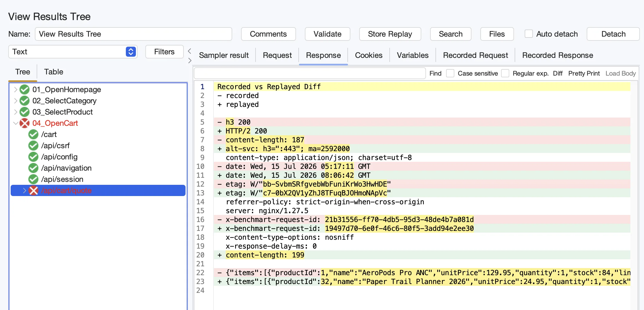Focus the Find search text field
Image resolution: width=644 pixels, height=310 pixels.
310,73
